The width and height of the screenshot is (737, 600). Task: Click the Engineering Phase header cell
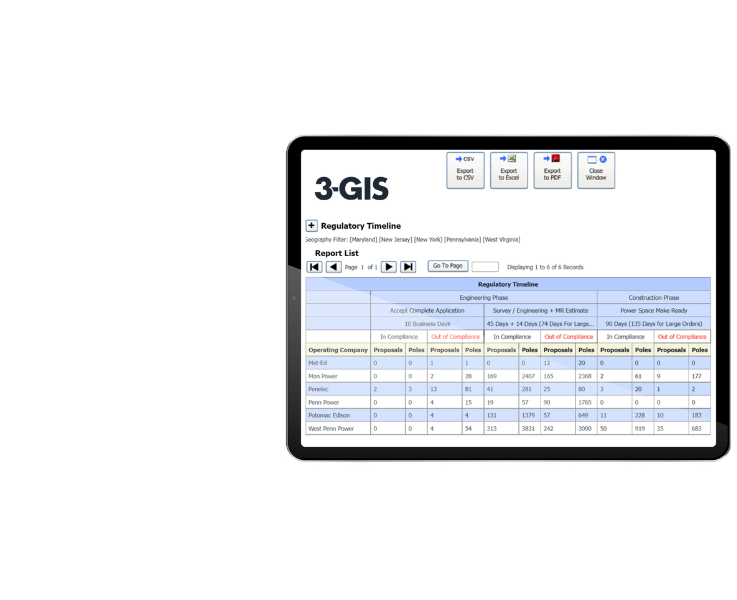pyautogui.click(x=484, y=297)
